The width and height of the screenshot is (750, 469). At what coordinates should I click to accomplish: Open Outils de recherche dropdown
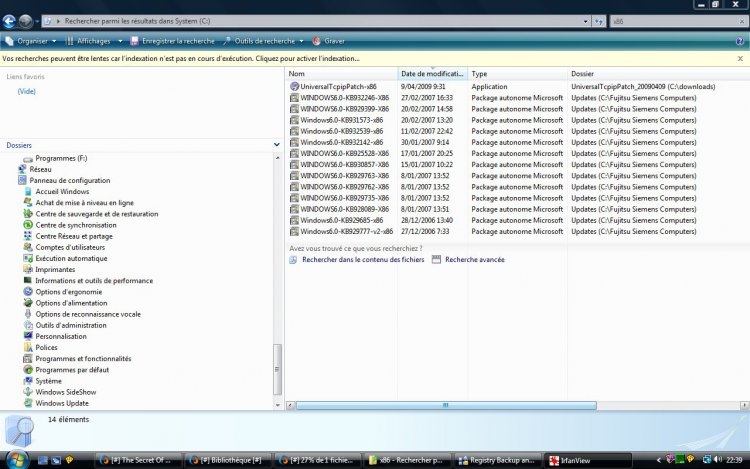pos(264,41)
